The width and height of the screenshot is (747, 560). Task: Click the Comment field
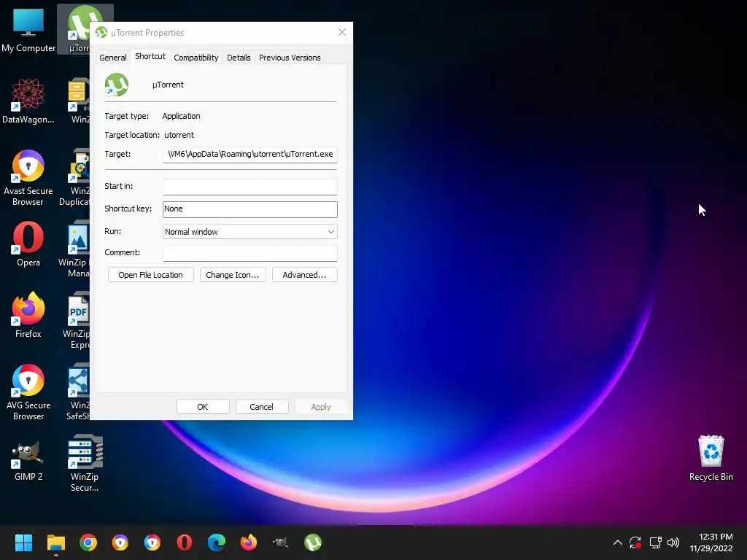(x=250, y=253)
